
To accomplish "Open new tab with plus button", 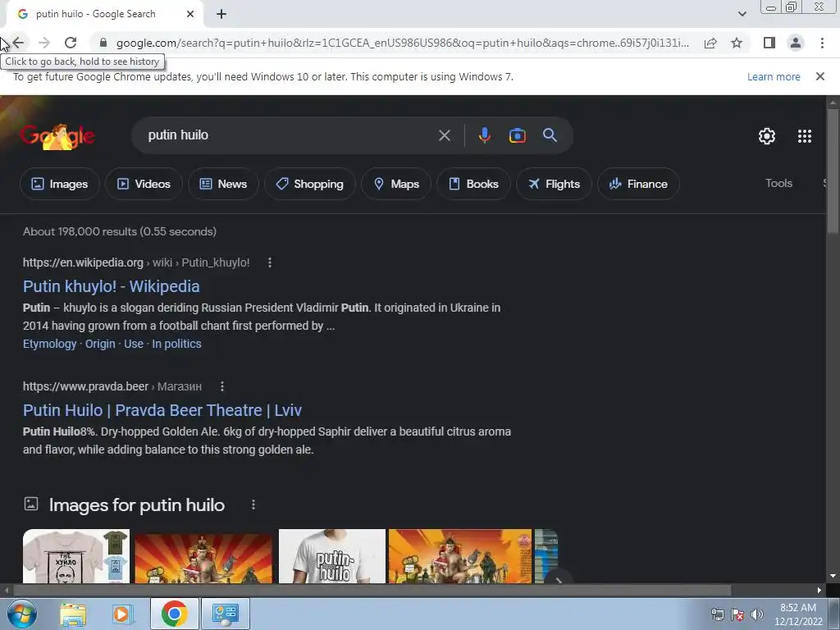I will tap(221, 14).
